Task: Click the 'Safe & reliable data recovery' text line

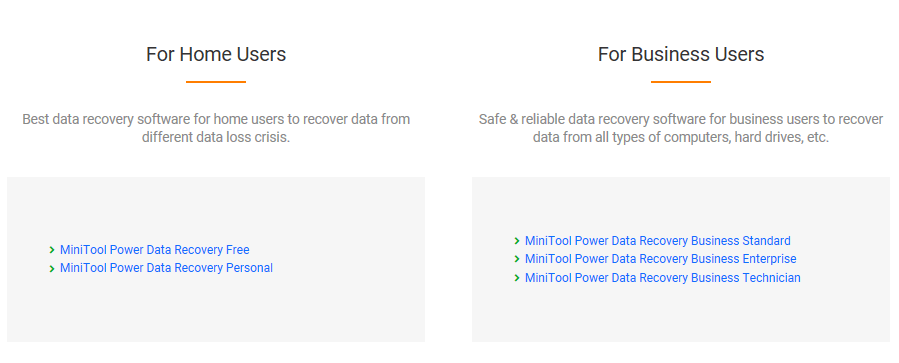Action: 681,120
